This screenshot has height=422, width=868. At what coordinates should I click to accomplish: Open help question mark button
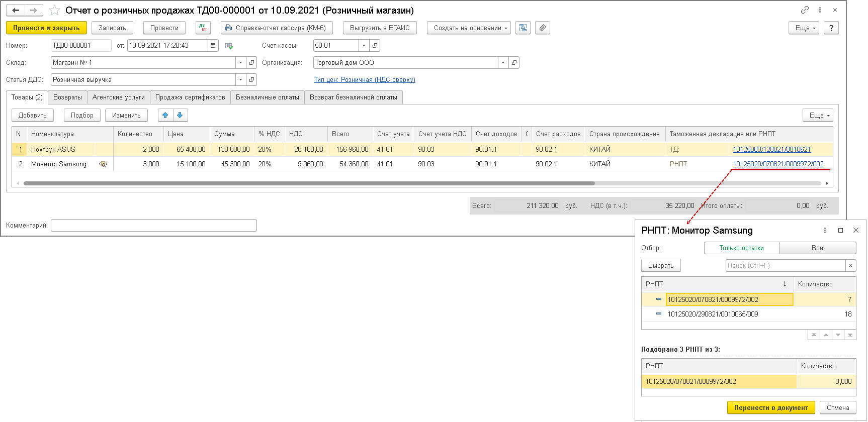tap(831, 28)
